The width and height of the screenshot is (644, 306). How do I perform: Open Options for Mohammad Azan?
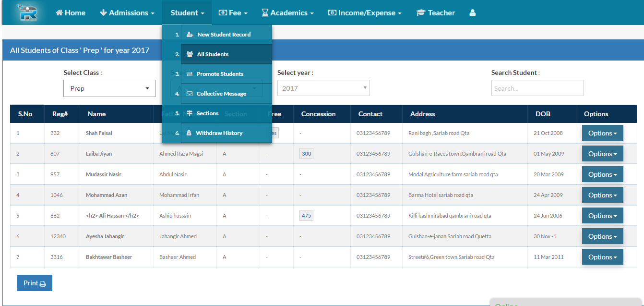point(603,195)
